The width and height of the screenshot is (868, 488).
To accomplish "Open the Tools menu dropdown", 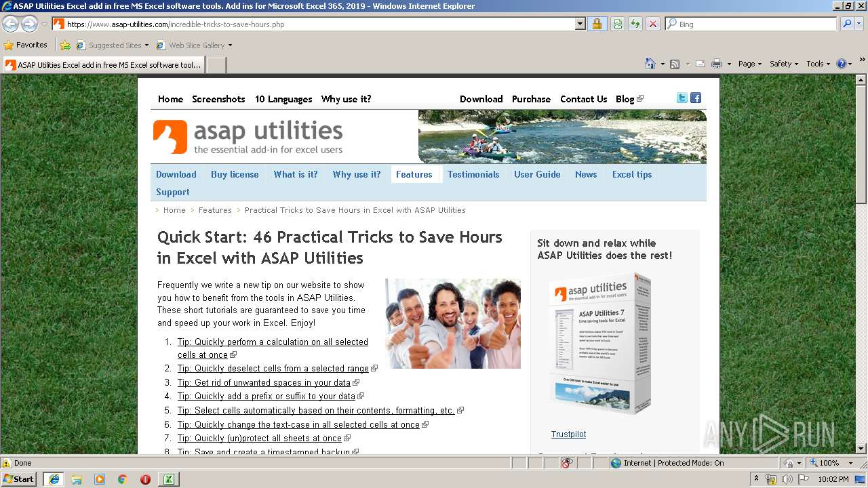I will pos(818,64).
